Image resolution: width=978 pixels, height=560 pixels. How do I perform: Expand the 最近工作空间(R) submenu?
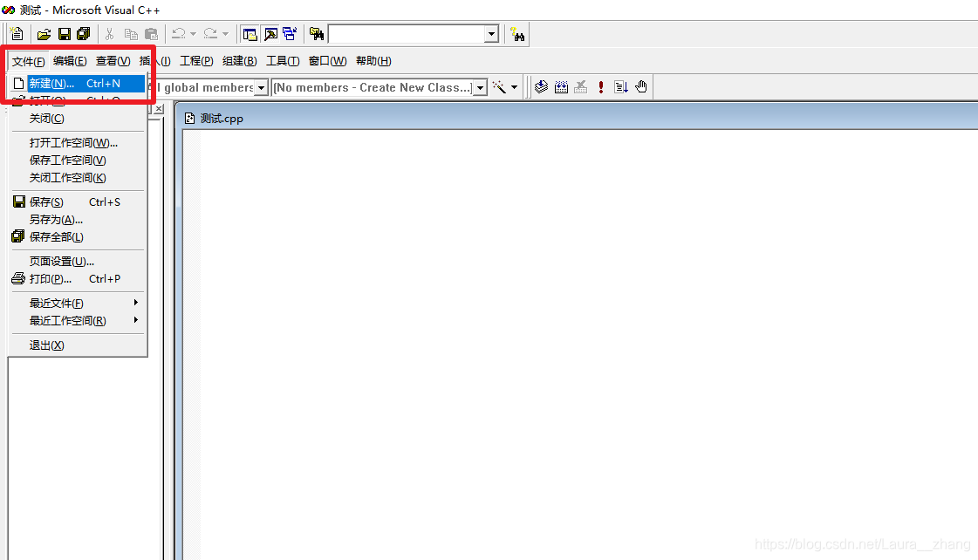(78, 320)
